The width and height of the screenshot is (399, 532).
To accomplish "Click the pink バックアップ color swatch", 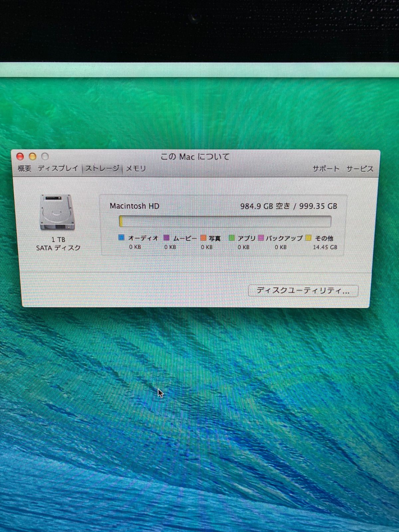I will (261, 238).
